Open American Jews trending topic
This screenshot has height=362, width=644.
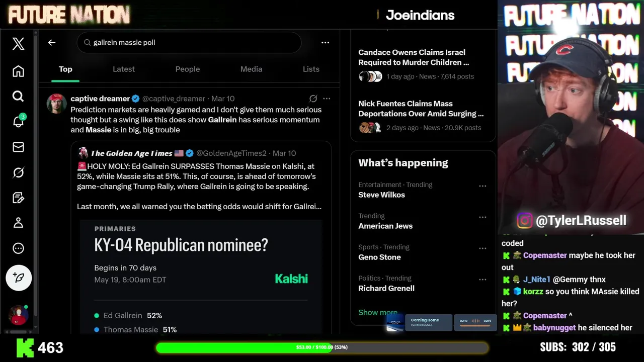pos(385,226)
